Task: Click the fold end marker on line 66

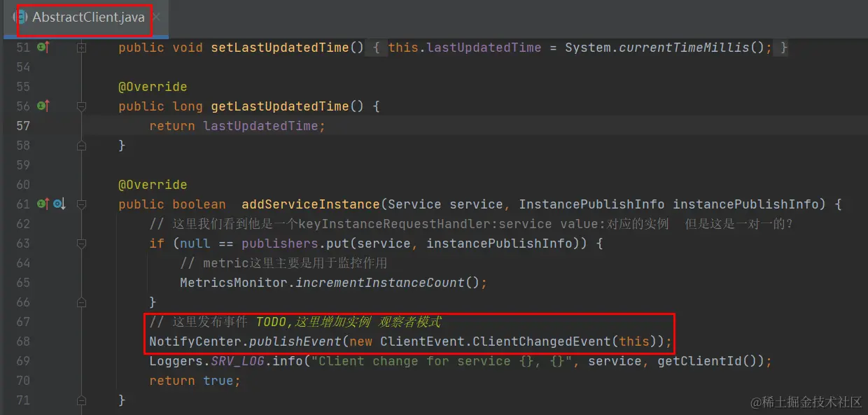Action: click(x=81, y=302)
